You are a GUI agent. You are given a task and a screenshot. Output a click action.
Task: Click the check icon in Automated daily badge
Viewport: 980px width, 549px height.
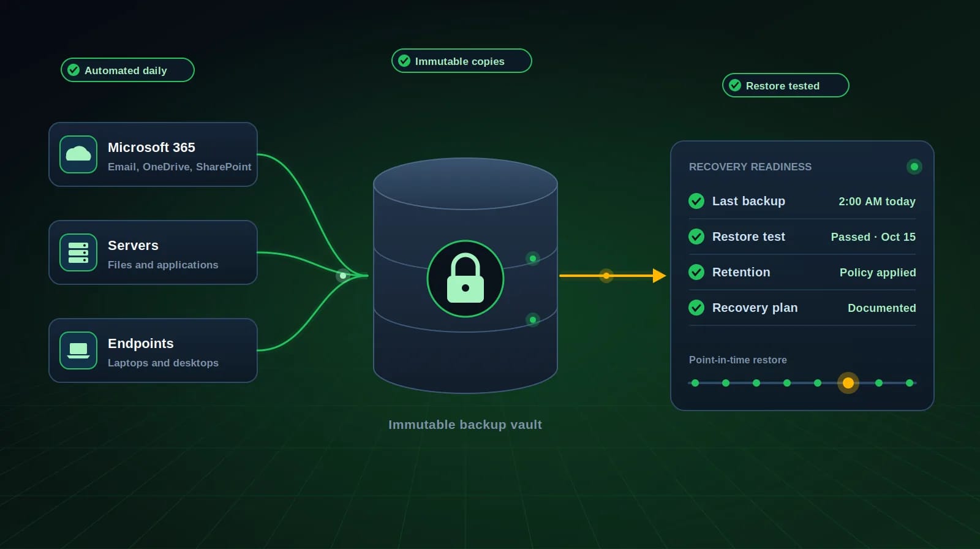coord(73,70)
